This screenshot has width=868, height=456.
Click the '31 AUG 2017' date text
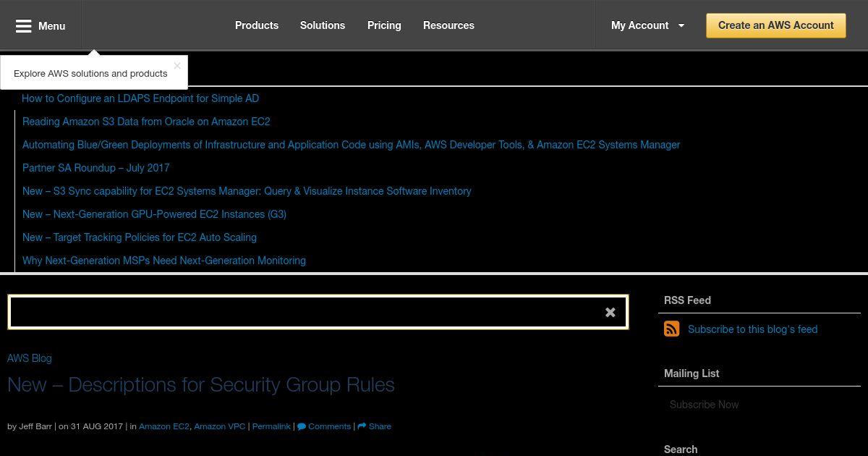tap(97, 426)
